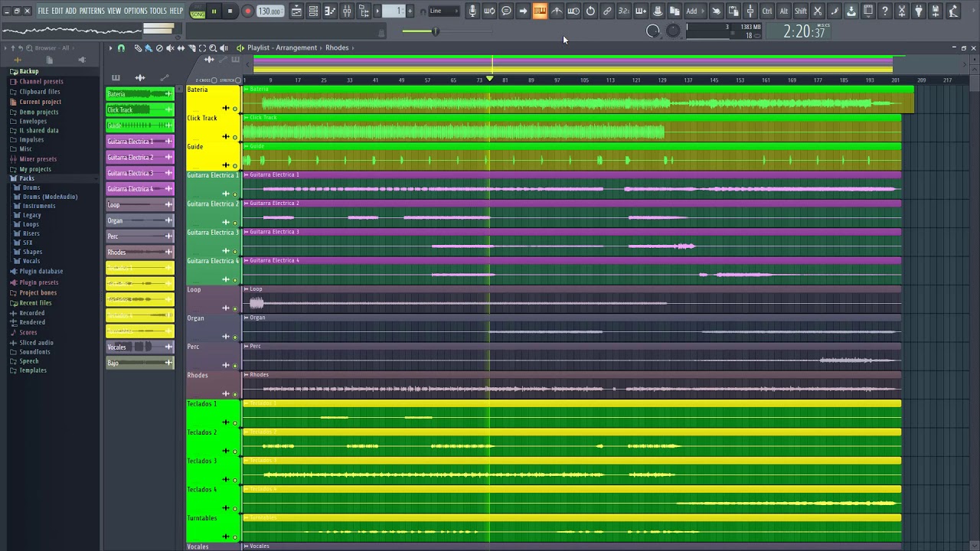Open the Mixer view icon
Screen dimensions: 980x551
(347, 11)
